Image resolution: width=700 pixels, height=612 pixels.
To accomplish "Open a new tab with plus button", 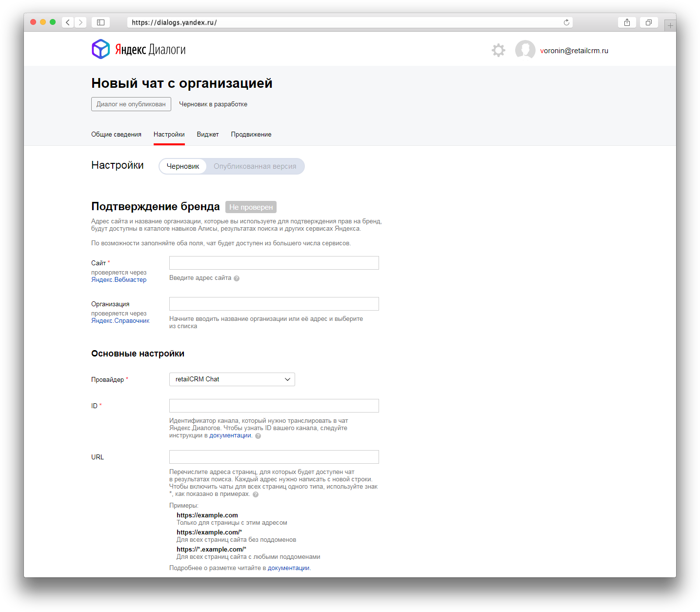I will tap(670, 25).
